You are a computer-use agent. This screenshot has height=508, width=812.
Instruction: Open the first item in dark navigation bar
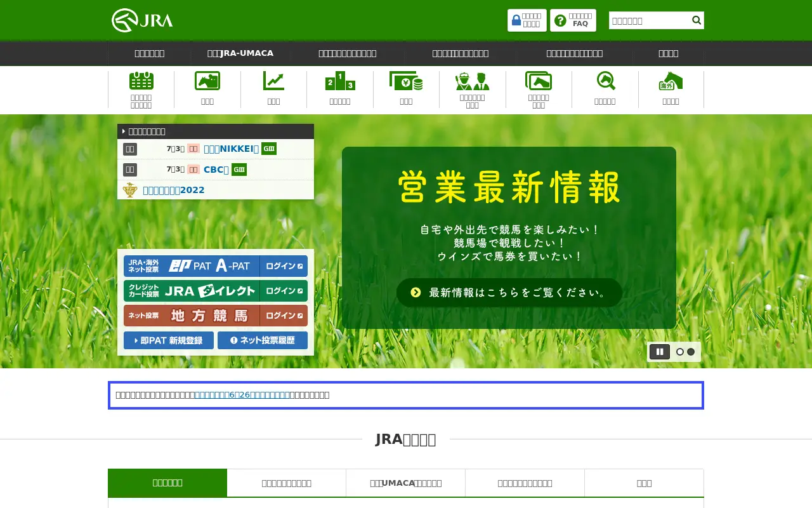(x=150, y=53)
